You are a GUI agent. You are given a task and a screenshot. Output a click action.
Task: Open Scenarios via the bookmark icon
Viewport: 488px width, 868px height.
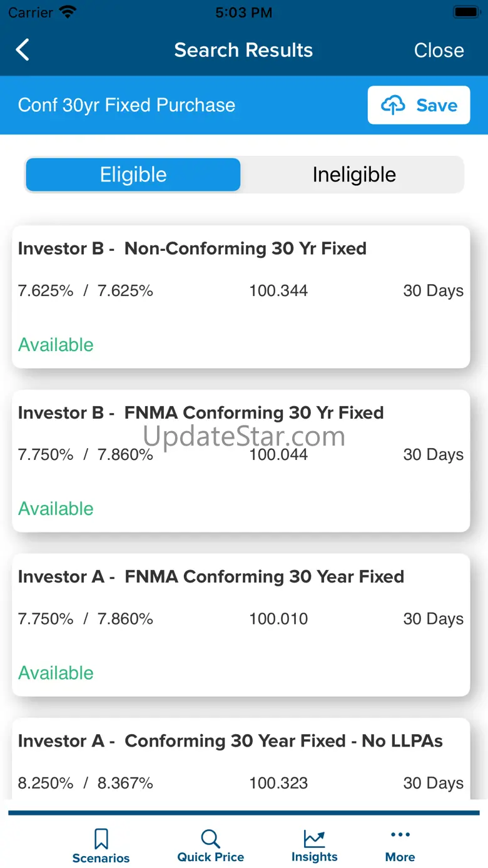click(x=101, y=839)
